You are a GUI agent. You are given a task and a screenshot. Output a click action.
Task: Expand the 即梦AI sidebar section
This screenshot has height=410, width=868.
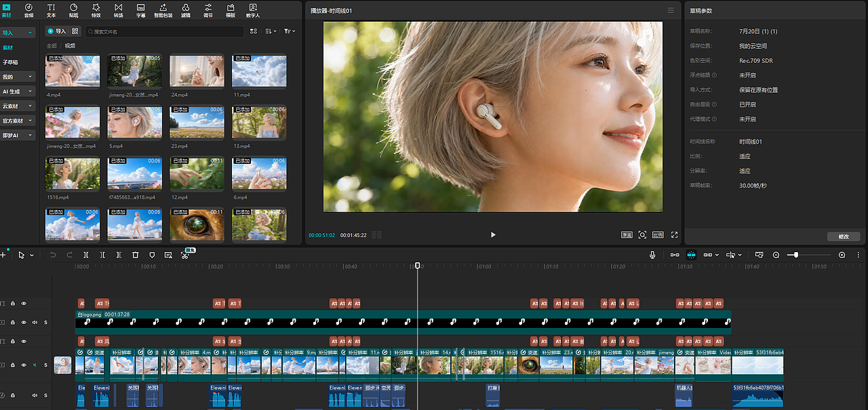coord(18,136)
